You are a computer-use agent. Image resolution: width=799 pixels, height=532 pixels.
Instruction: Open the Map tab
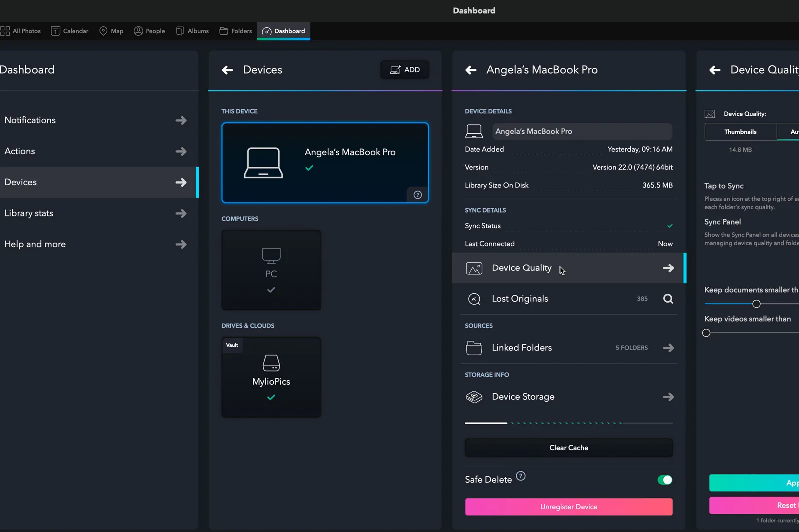click(x=111, y=31)
